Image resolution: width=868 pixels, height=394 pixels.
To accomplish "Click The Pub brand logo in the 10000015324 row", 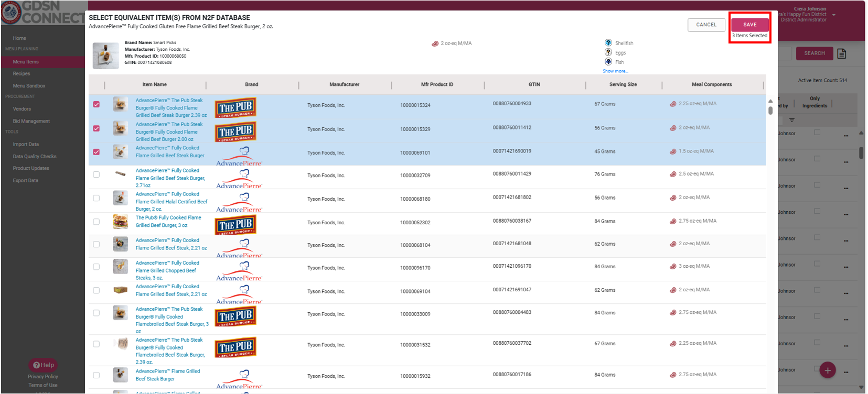I will pyautogui.click(x=235, y=108).
